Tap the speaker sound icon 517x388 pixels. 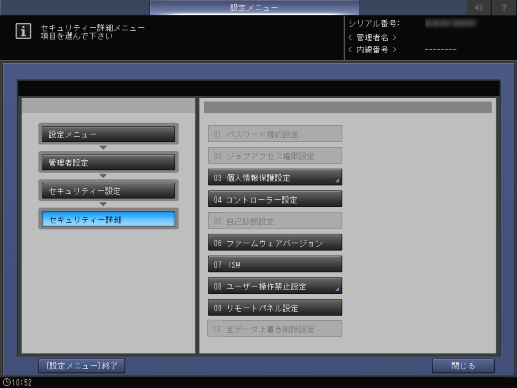click(479, 7)
